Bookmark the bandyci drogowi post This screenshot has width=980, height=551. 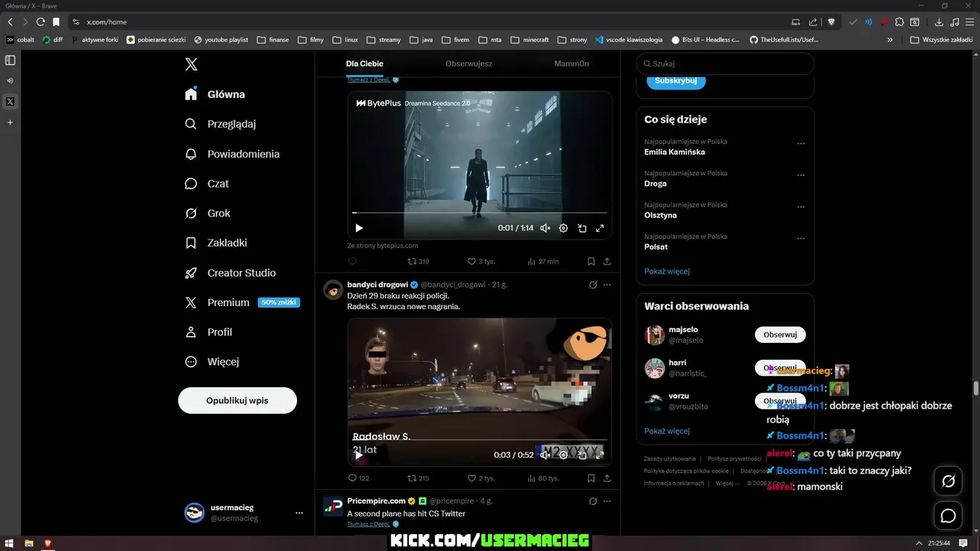click(x=591, y=478)
